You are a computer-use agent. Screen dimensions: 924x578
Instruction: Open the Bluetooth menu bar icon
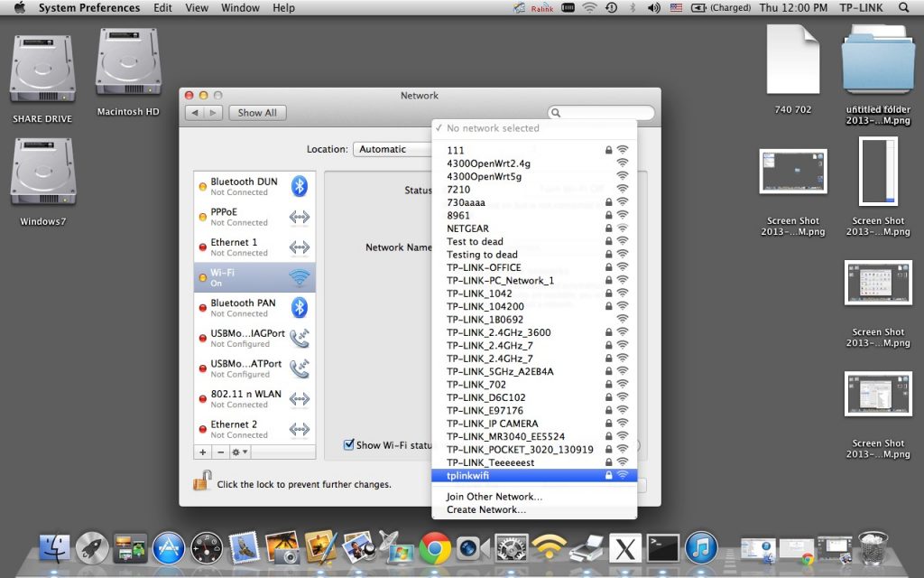pyautogui.click(x=633, y=7)
